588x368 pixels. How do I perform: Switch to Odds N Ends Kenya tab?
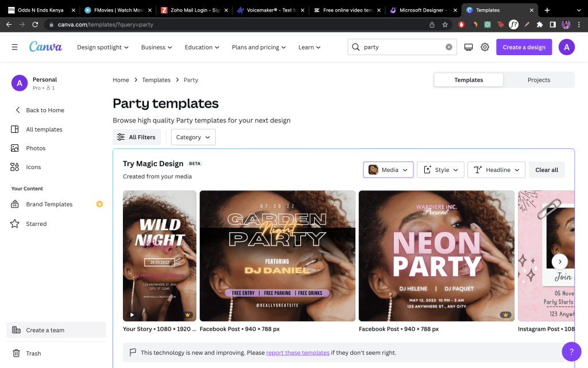[x=41, y=10]
